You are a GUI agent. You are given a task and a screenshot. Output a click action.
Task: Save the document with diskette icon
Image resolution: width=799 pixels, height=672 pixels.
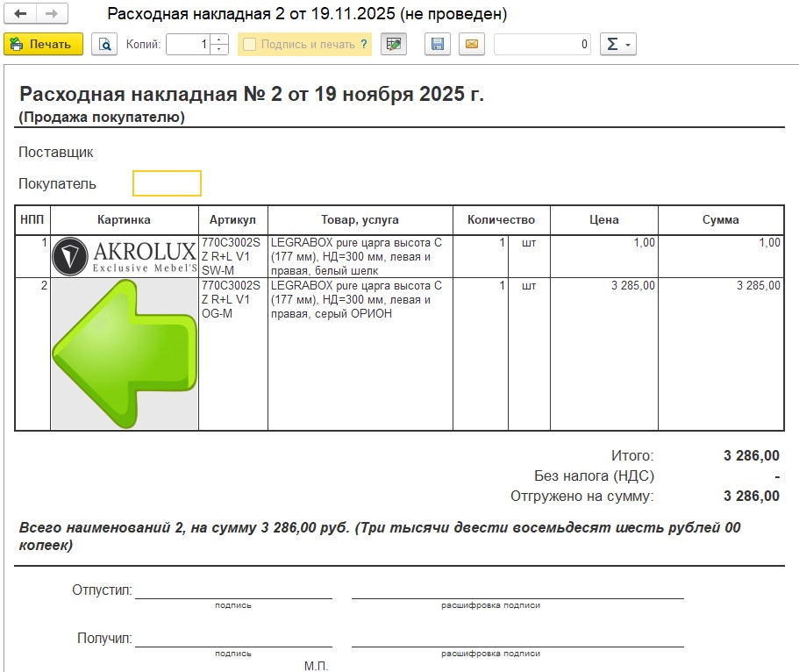(x=438, y=45)
